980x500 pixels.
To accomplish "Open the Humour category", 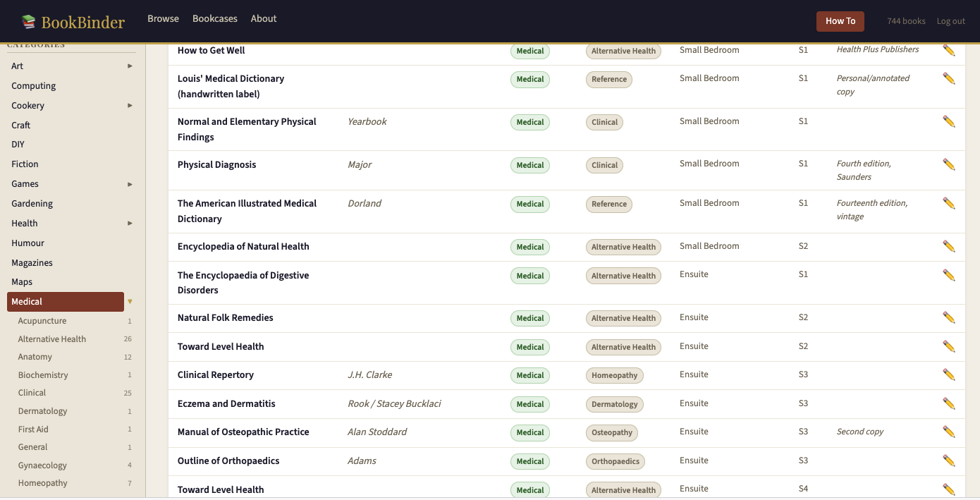I will pos(27,243).
